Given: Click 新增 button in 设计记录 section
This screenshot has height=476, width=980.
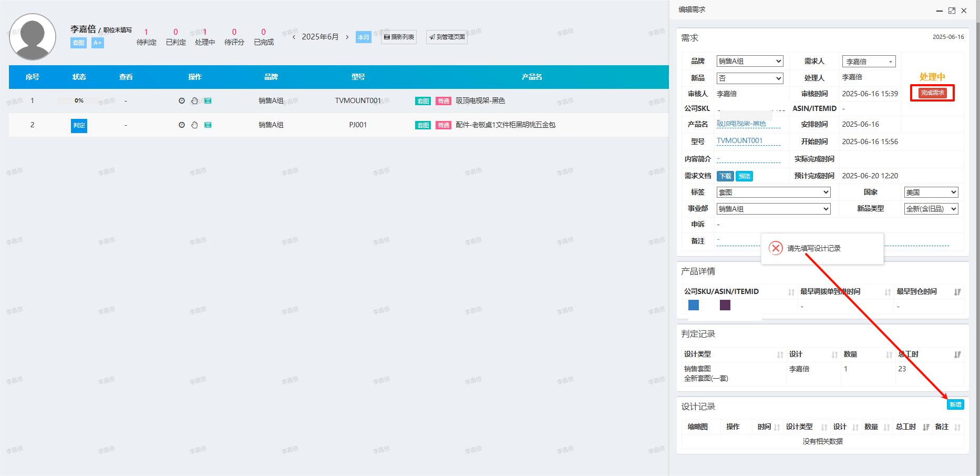Looking at the screenshot, I should click(955, 404).
